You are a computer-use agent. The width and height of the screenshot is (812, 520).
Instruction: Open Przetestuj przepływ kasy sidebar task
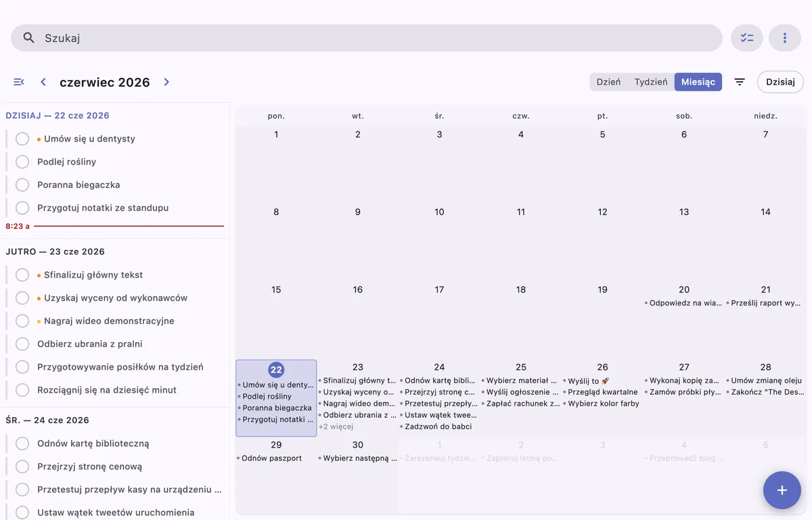click(x=129, y=490)
